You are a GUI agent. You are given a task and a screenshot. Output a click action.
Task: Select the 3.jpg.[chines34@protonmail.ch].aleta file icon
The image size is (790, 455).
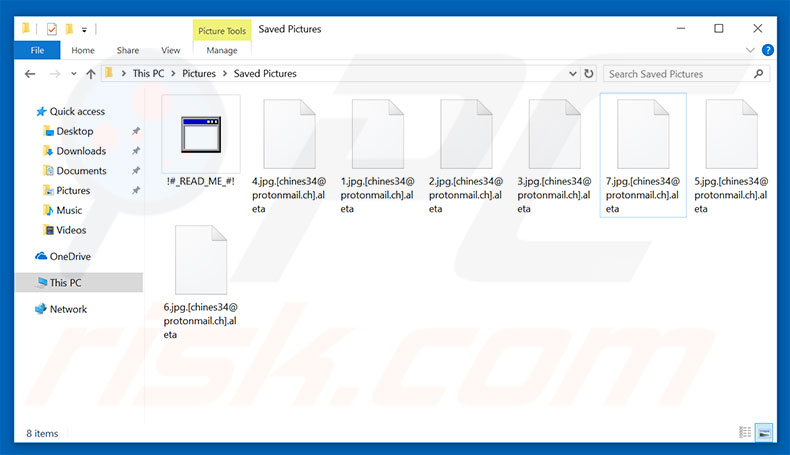pyautogui.click(x=555, y=134)
